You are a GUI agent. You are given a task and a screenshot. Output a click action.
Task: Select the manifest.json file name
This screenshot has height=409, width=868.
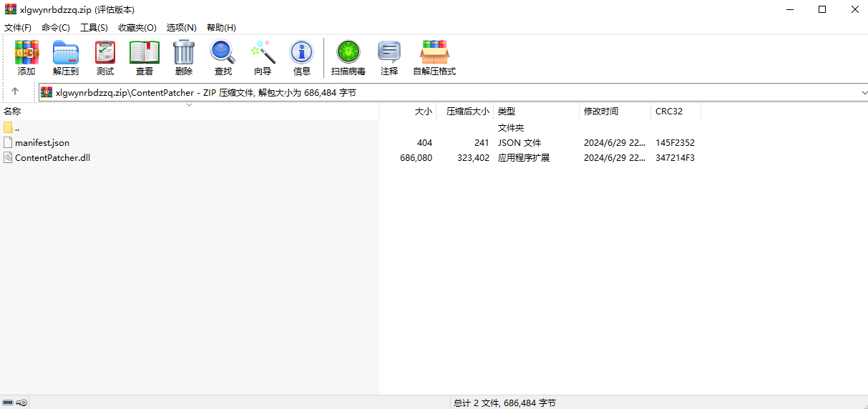(42, 142)
